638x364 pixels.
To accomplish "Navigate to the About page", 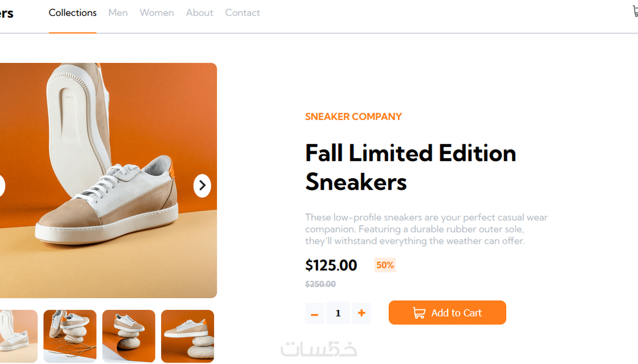I will 199,13.
